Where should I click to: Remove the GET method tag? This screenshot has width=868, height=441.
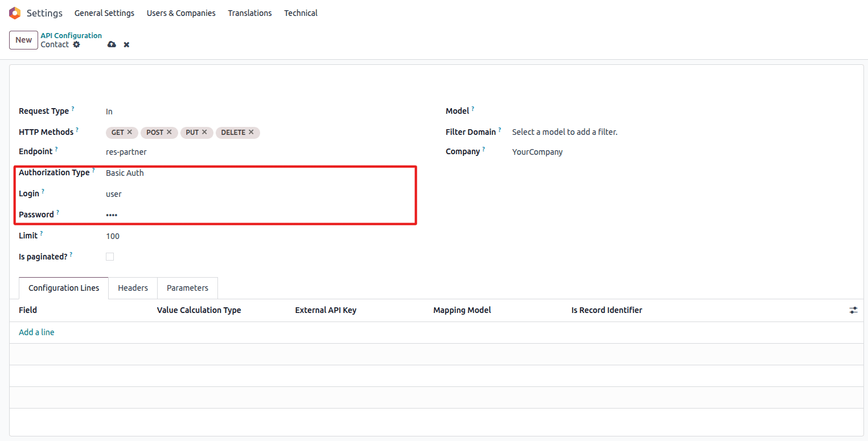(130, 132)
